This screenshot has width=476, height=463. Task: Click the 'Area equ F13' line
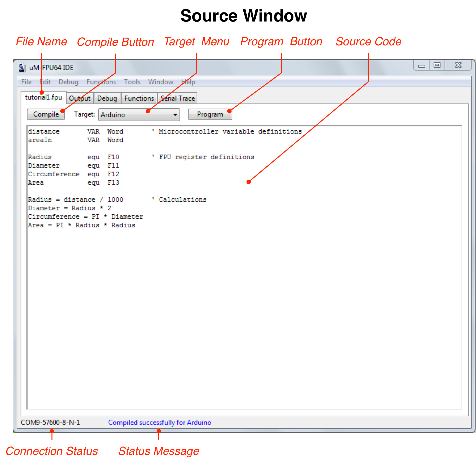(x=74, y=183)
